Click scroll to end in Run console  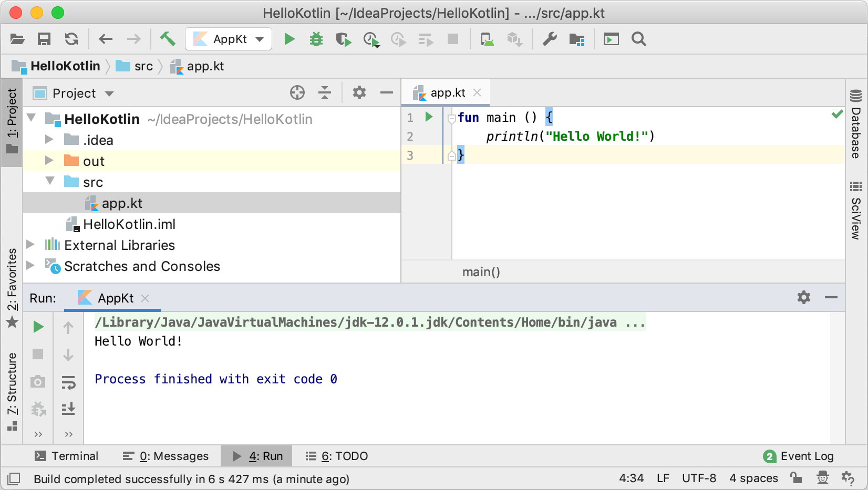pos(68,409)
